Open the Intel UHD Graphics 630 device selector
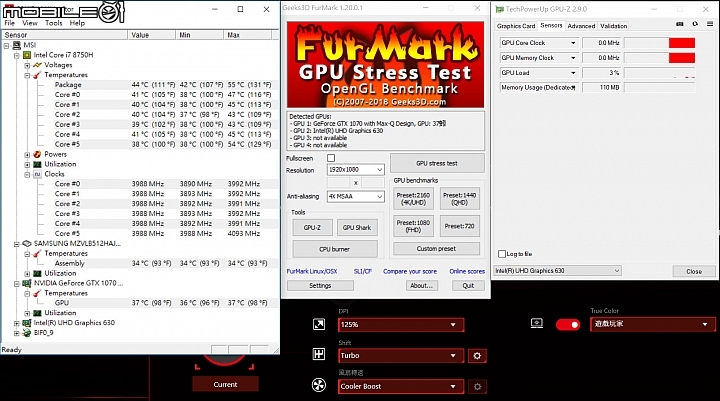720x401 pixels. pos(557,271)
